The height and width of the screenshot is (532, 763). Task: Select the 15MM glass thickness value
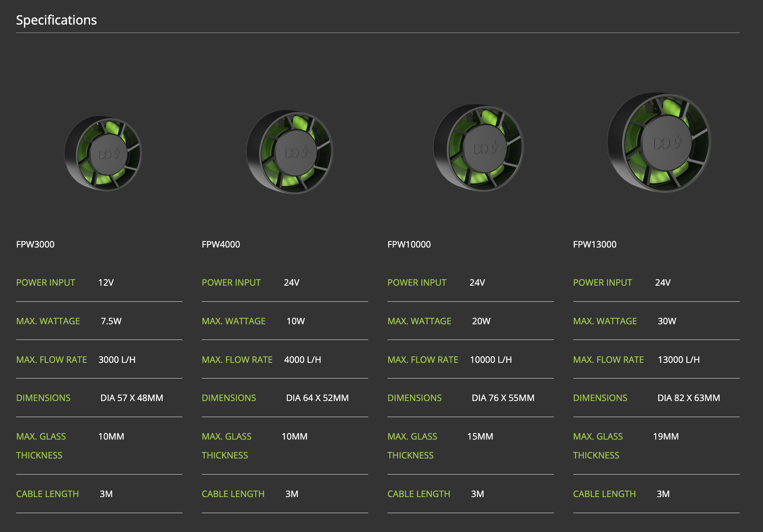coord(480,436)
